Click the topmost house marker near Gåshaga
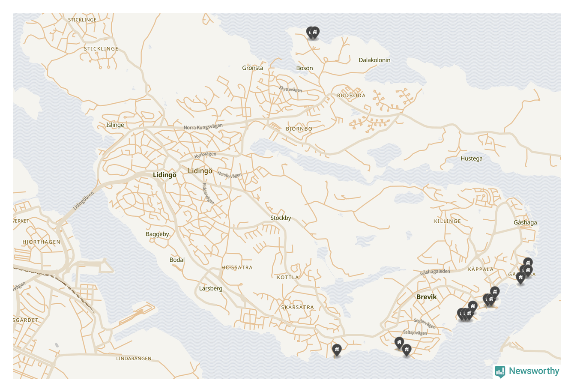This screenshot has height=392, width=574. tap(528, 263)
